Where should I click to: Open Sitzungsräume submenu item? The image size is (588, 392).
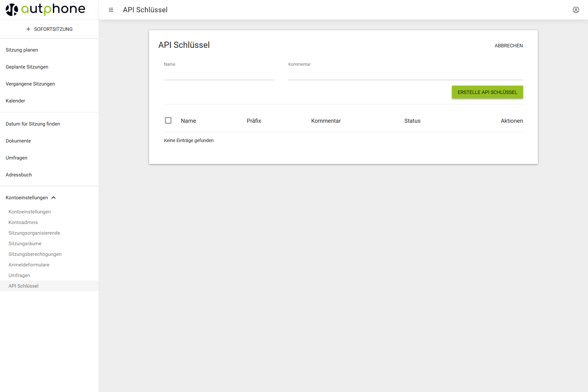(25, 244)
